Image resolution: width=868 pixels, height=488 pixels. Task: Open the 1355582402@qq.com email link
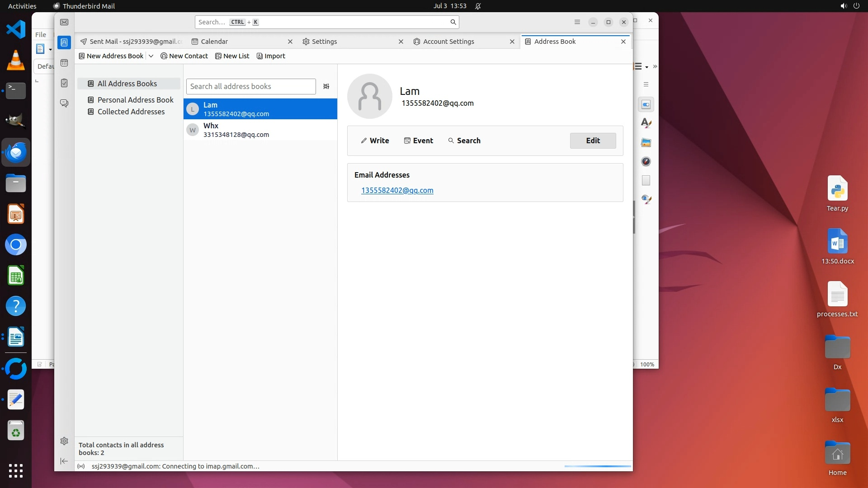click(397, 190)
